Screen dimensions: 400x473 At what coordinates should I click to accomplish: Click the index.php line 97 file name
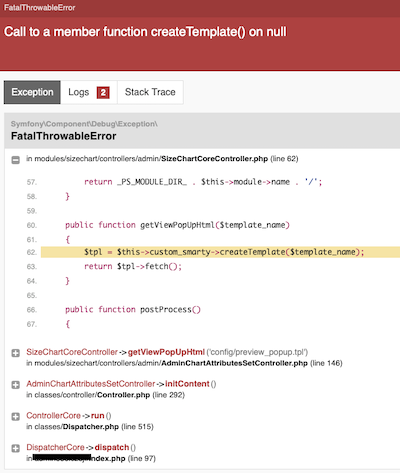(x=108, y=459)
